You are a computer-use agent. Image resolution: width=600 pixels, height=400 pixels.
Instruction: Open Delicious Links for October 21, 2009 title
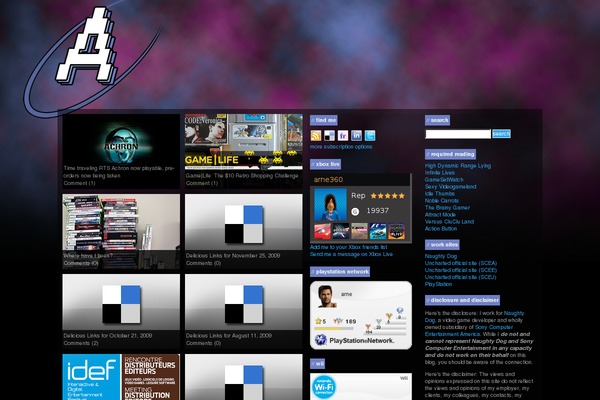point(108,336)
